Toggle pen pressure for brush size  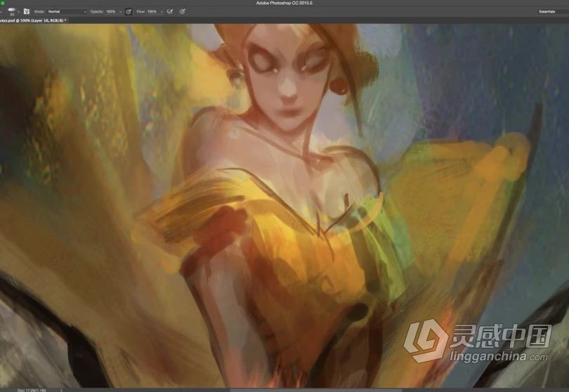point(183,12)
